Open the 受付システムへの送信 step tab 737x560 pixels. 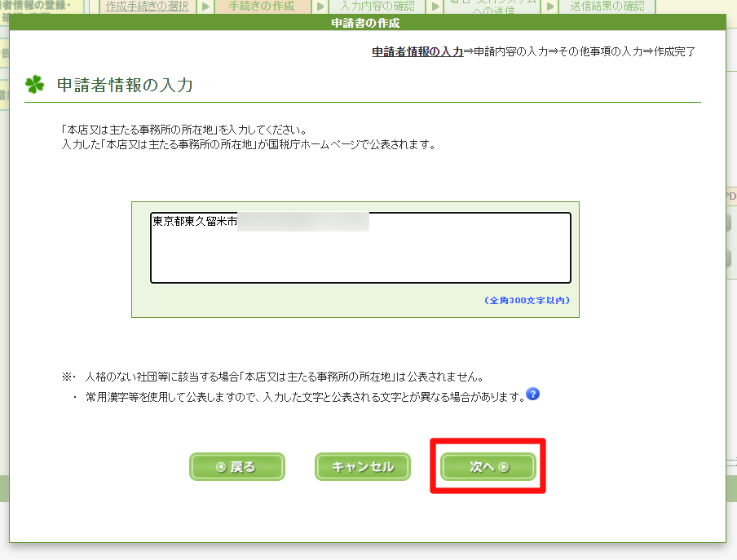492,7
